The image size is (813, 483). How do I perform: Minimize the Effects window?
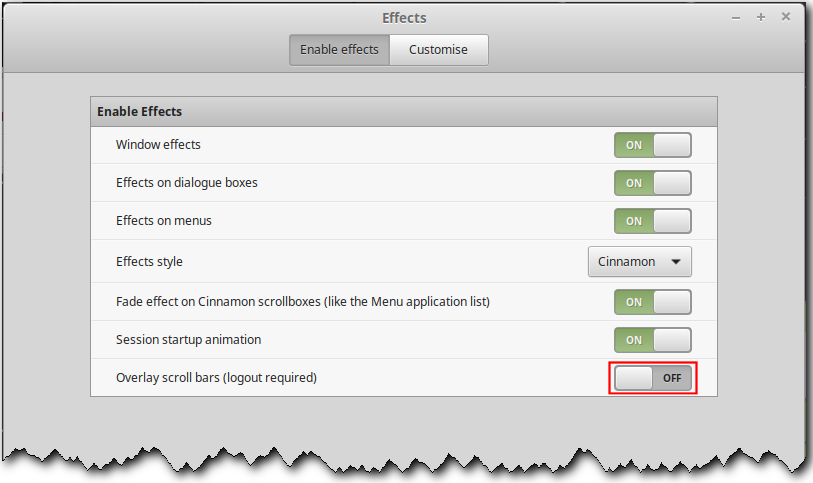(x=736, y=17)
